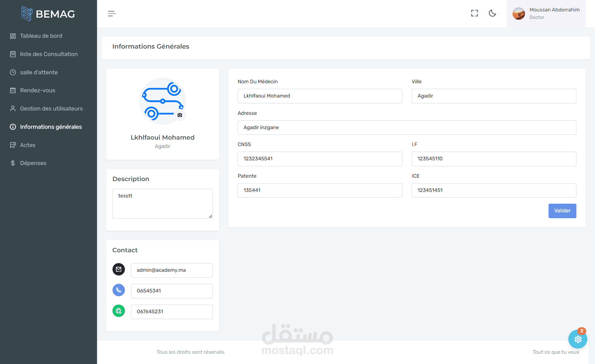The width and height of the screenshot is (595, 364).
Task: Open salle d'attente page
Action: pos(39,72)
